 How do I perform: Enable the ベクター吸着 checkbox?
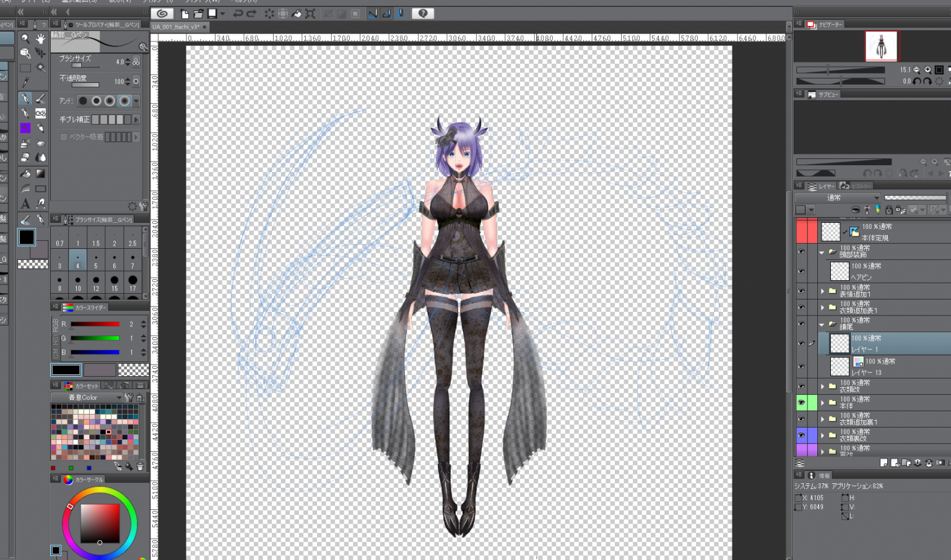pyautogui.click(x=63, y=137)
